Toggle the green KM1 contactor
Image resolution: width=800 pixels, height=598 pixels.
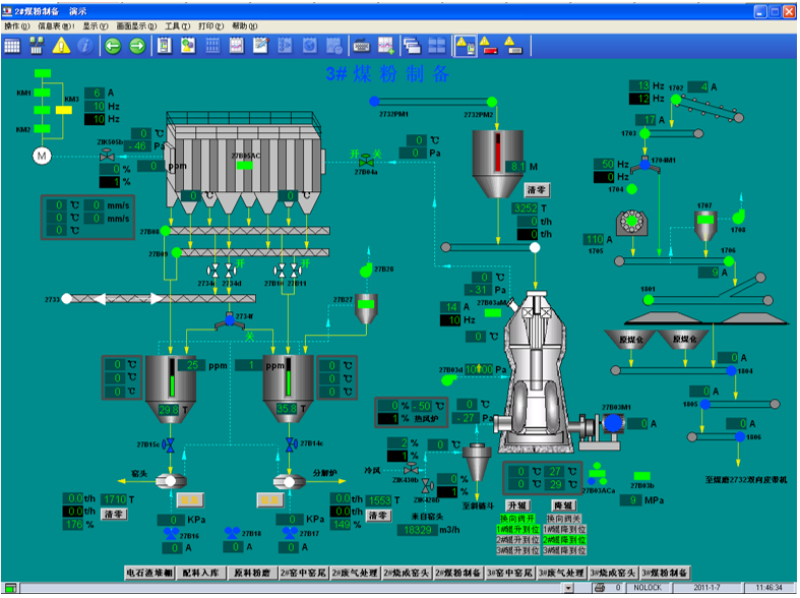tap(42, 93)
